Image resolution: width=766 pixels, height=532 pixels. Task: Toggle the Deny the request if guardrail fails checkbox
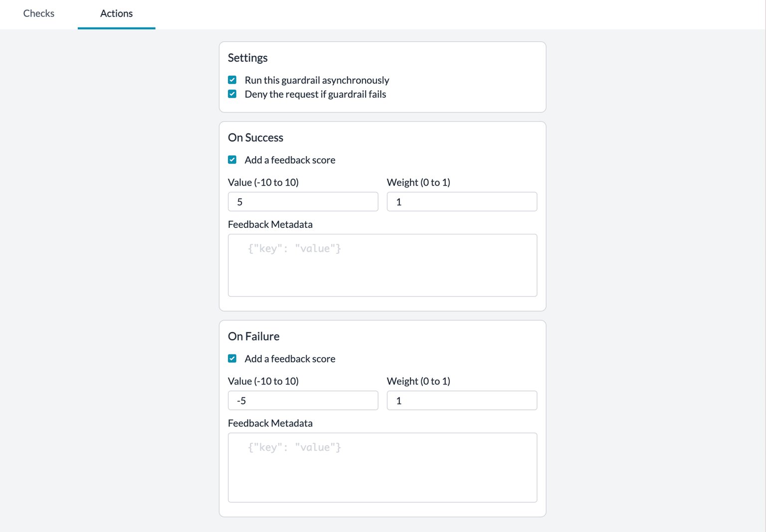tap(232, 94)
